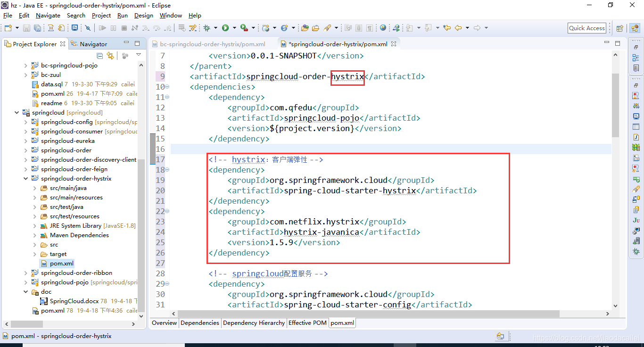This screenshot has width=644, height=347.
Task: Fold dependency element at line 18
Action: (167, 170)
